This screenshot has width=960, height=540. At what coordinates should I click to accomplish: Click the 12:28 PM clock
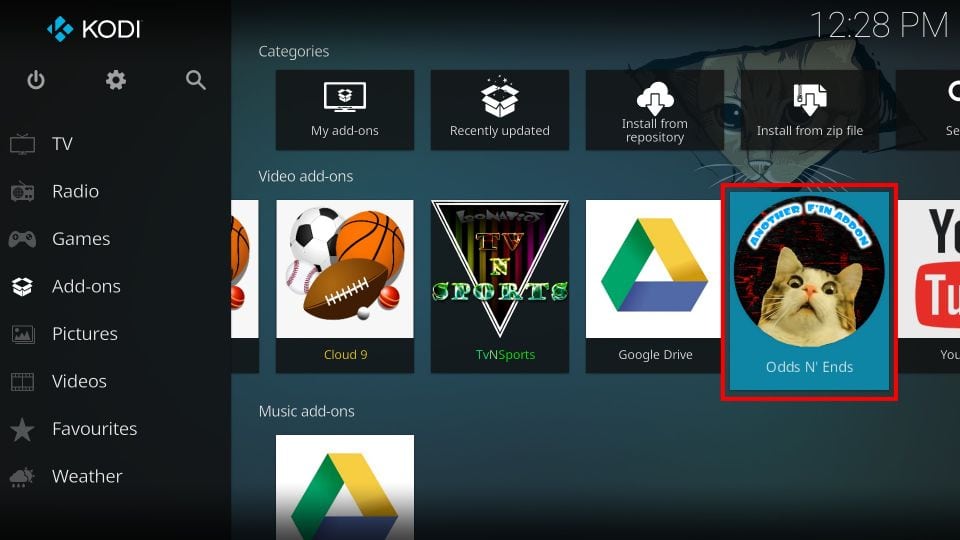(x=879, y=26)
